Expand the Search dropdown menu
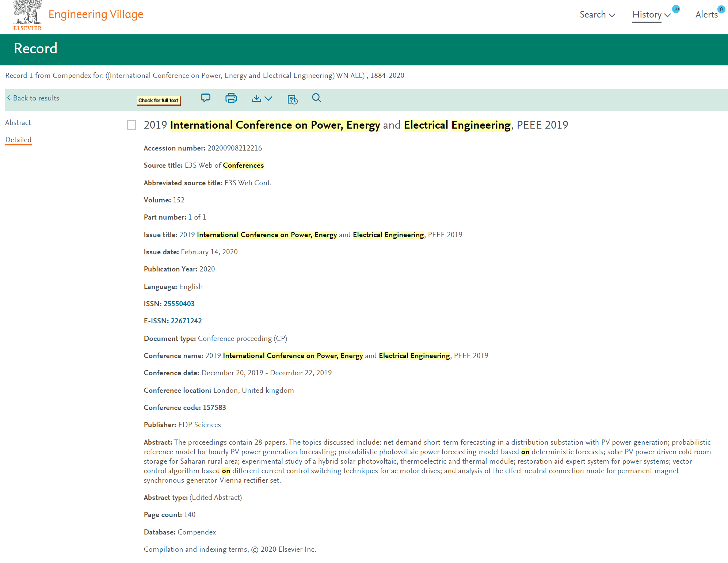The width and height of the screenshot is (728, 563). pyautogui.click(x=597, y=15)
